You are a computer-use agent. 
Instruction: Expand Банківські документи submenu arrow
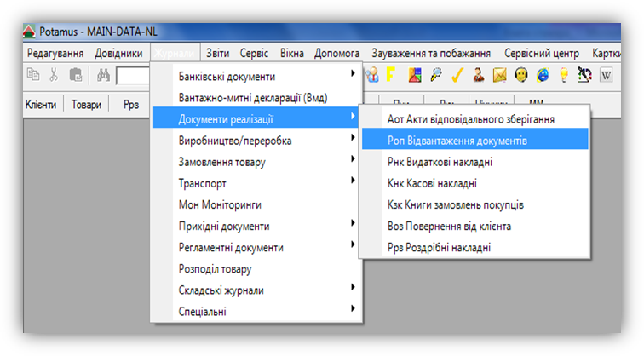[x=353, y=73]
